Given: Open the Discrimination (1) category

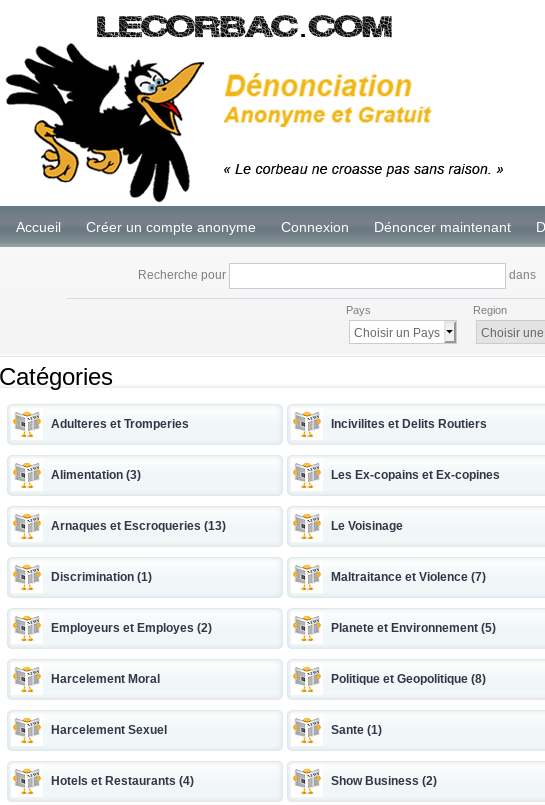Looking at the screenshot, I should [x=101, y=577].
